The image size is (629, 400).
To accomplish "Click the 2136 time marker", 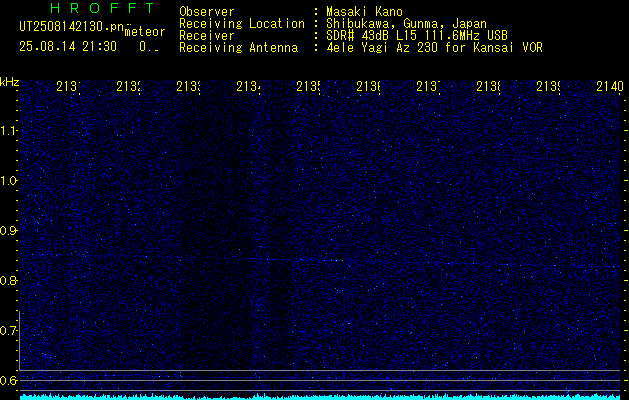I will tap(369, 87).
